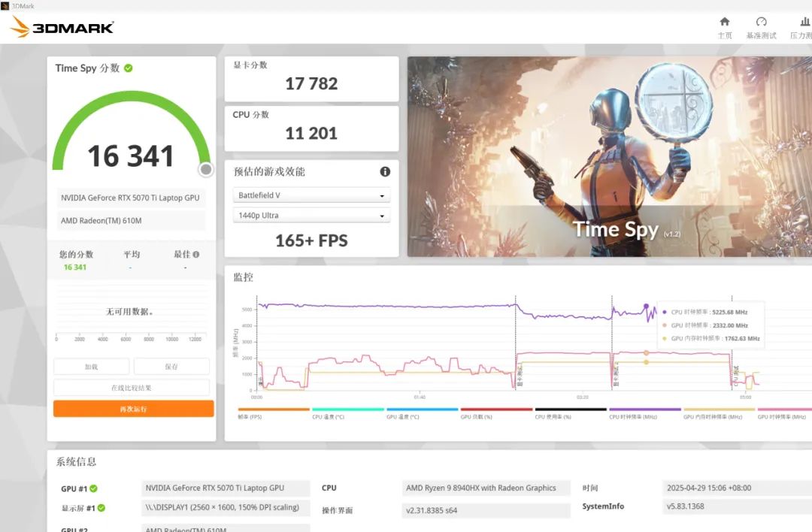812x532 pixels.
Task: Click the Time Spy scene thumbnail image
Action: click(x=610, y=156)
